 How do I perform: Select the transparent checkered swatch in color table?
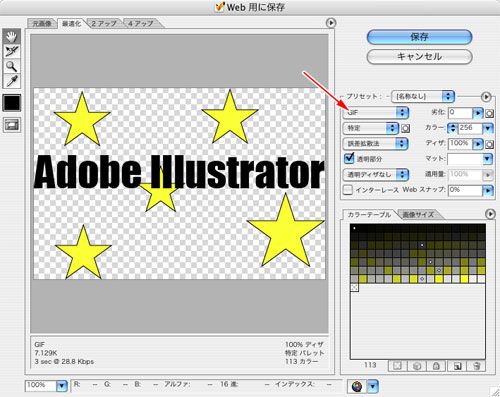[x=354, y=288]
